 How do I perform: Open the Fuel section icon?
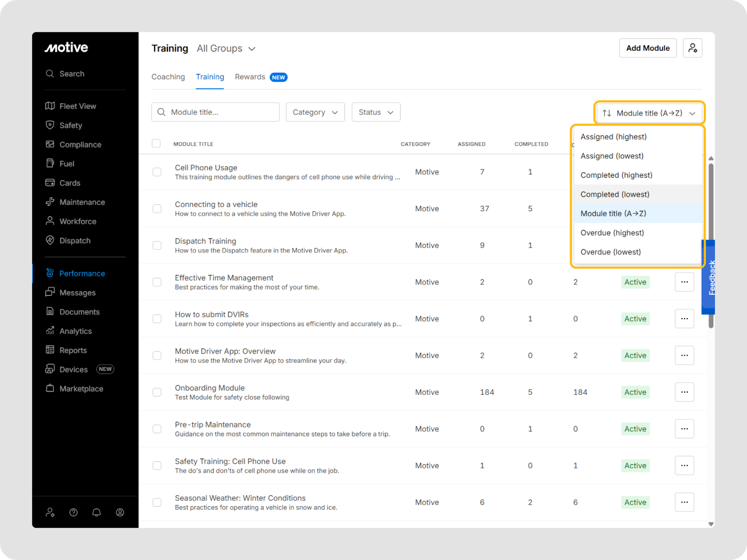50,163
